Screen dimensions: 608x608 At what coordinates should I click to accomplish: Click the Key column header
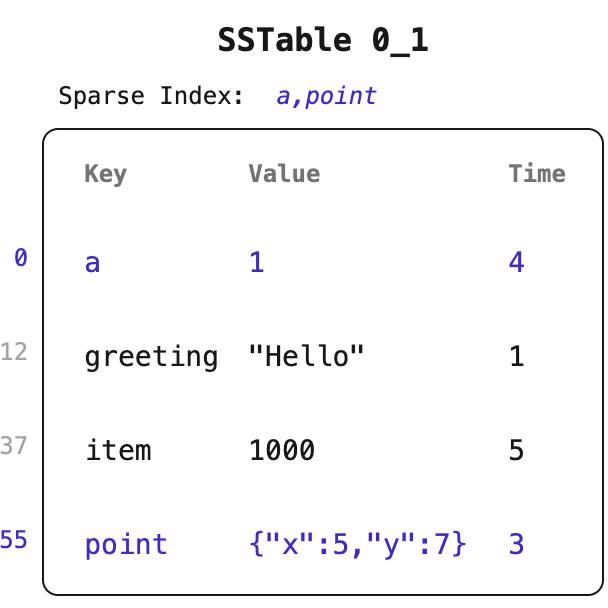(x=106, y=174)
